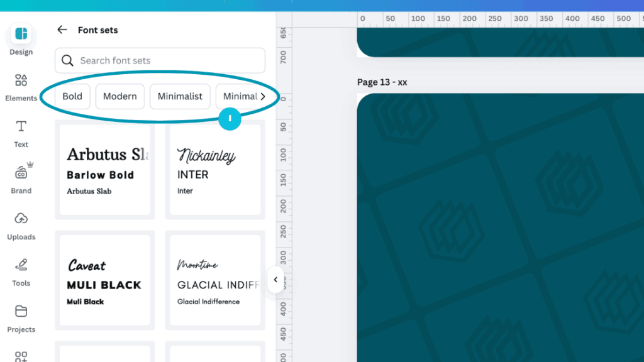This screenshot has height=362, width=644.
Task: Select the Bold filter chip
Action: pos(72,96)
